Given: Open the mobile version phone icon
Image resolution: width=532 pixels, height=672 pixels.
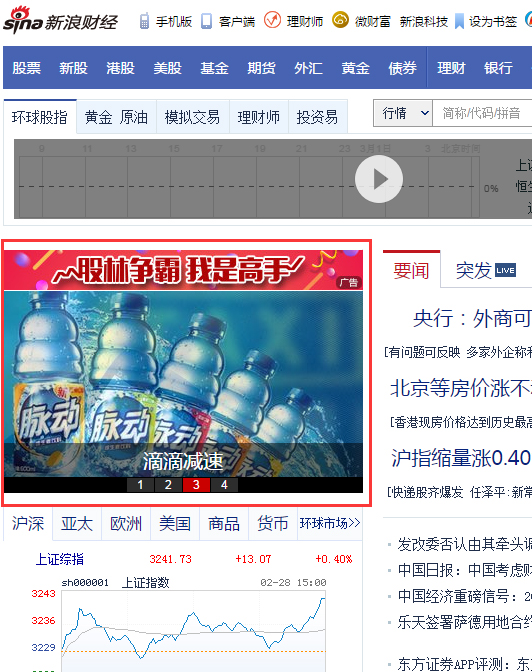Looking at the screenshot, I should click(x=144, y=21).
